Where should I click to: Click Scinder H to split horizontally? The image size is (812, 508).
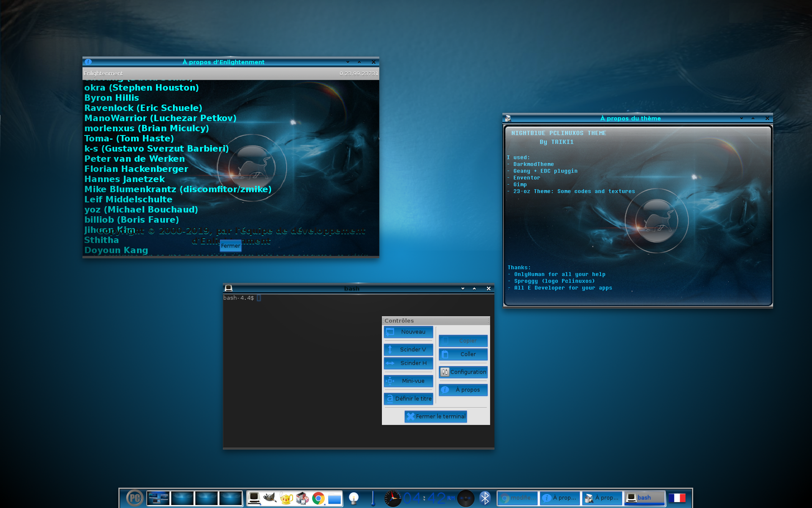pos(409,363)
